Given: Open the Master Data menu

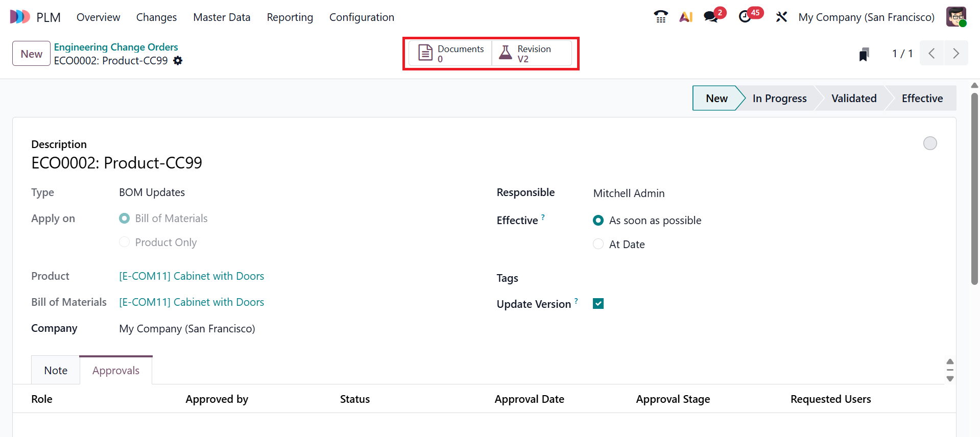Looking at the screenshot, I should (222, 17).
